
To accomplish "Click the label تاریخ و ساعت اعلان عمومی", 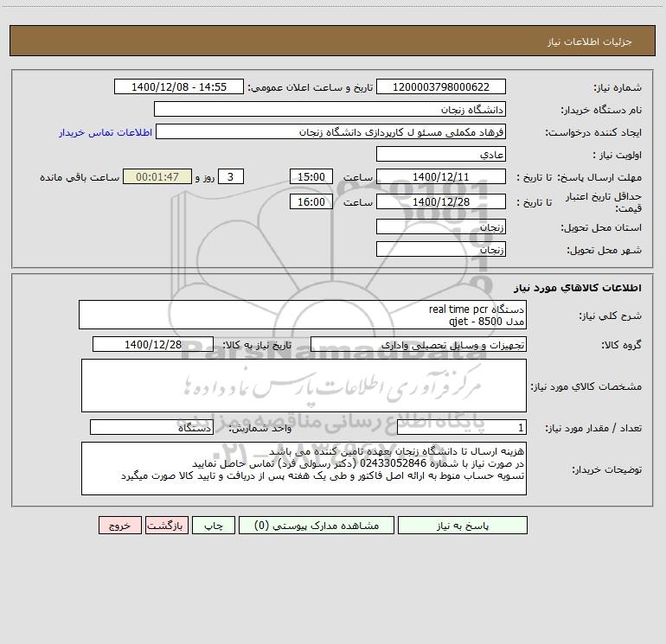I will point(310,87).
